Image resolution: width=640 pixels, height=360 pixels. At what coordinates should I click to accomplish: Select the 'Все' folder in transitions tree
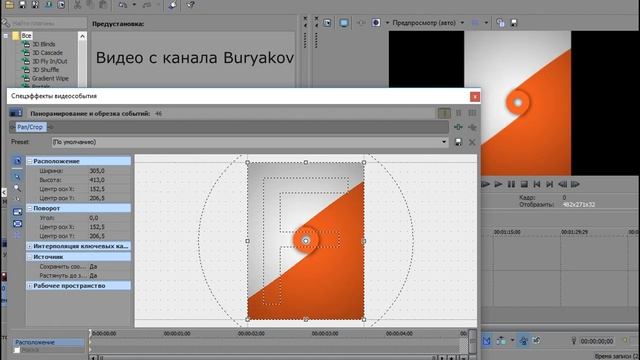point(26,36)
